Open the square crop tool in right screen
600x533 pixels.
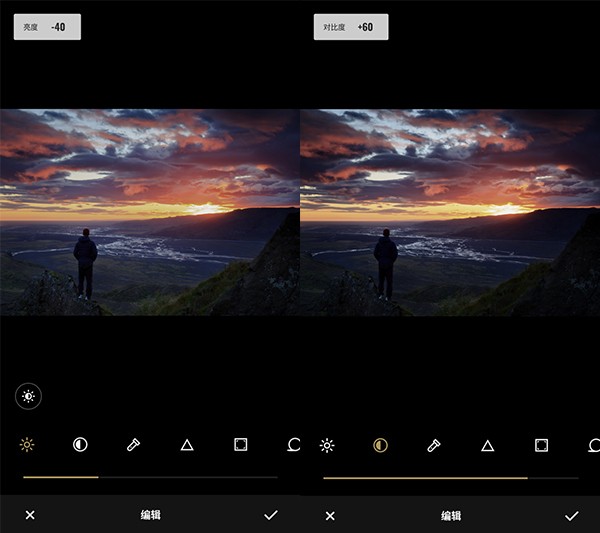541,445
